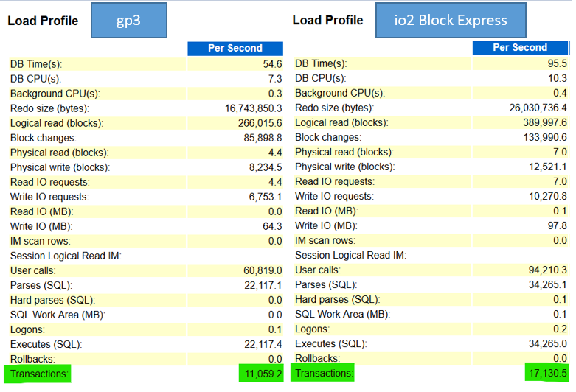
Task: Click gp3 Executes (SQL) value 22,117.4
Action: (x=263, y=344)
